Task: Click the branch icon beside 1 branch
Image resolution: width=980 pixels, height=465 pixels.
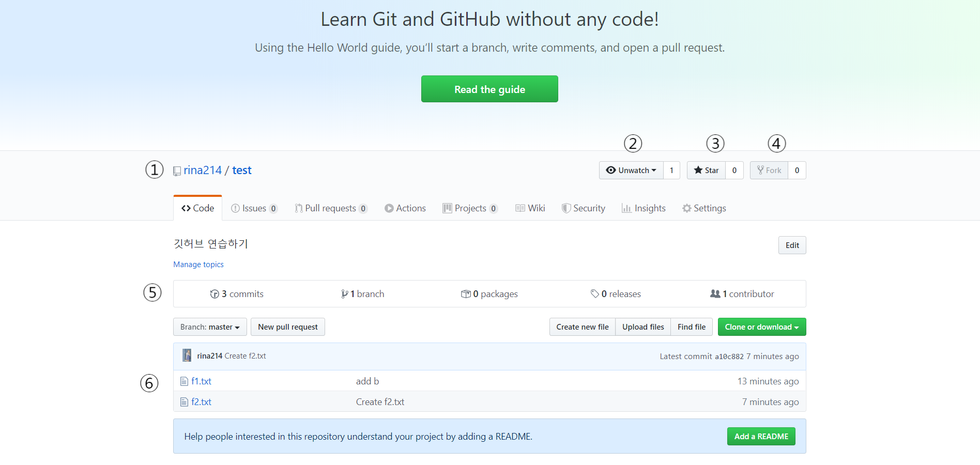Action: click(x=345, y=294)
